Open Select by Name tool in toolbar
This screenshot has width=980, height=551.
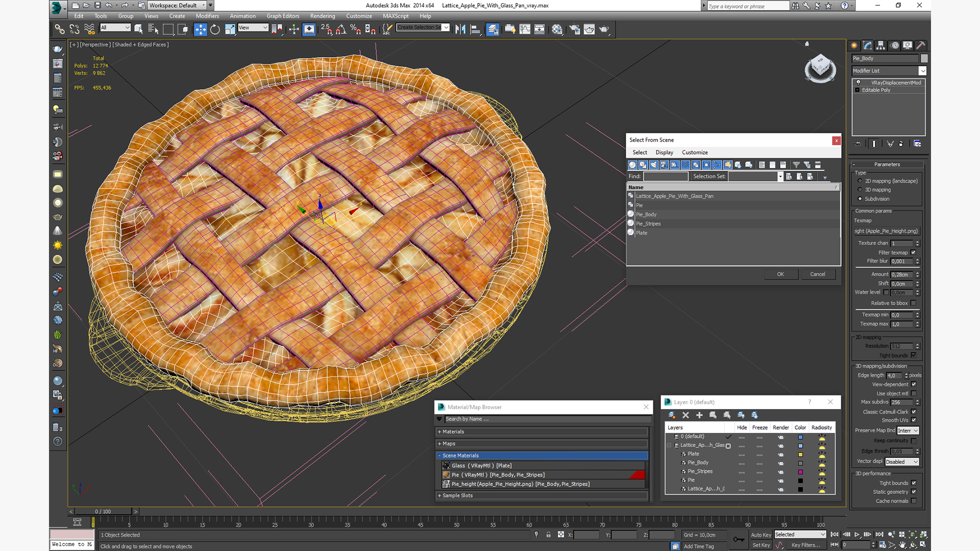153,29
